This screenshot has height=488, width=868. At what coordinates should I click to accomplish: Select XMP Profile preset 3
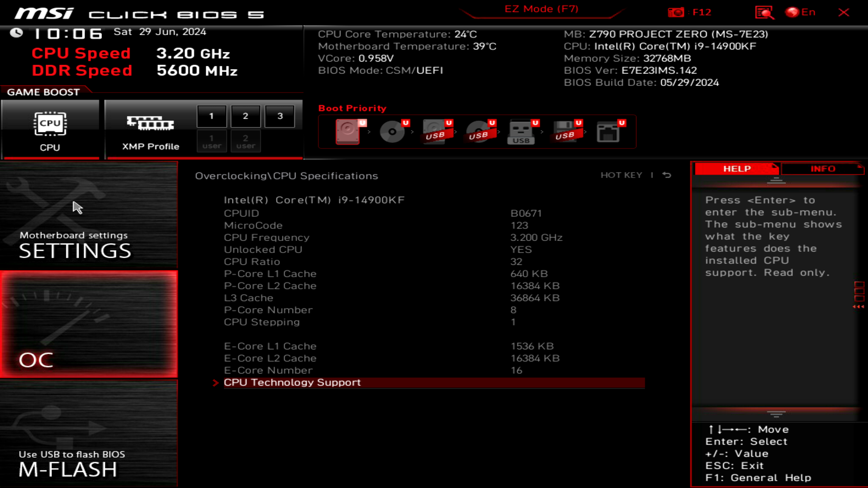pyautogui.click(x=280, y=116)
